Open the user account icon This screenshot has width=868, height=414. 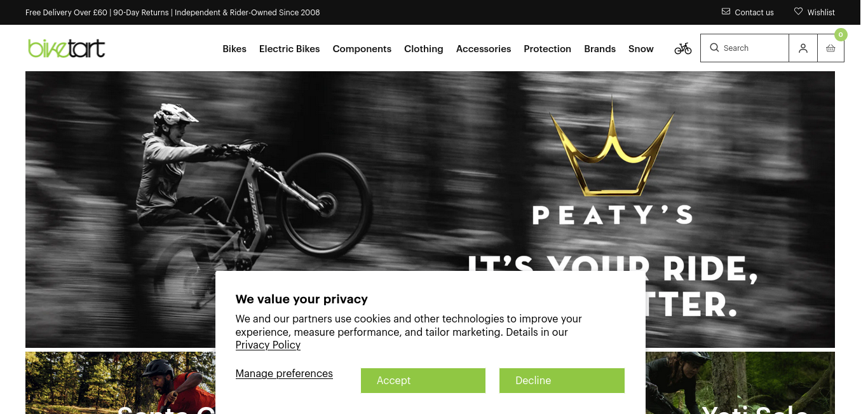(803, 48)
